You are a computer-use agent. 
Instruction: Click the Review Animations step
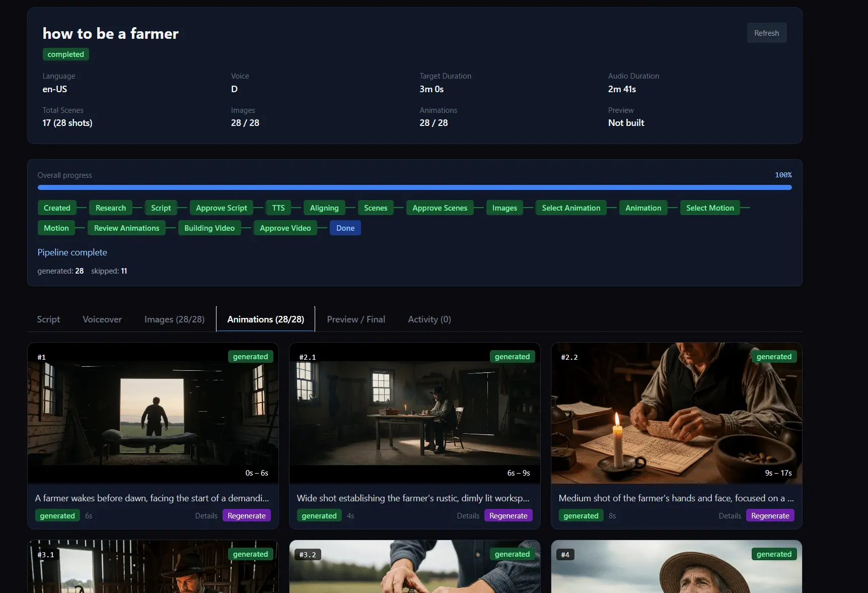(x=127, y=228)
